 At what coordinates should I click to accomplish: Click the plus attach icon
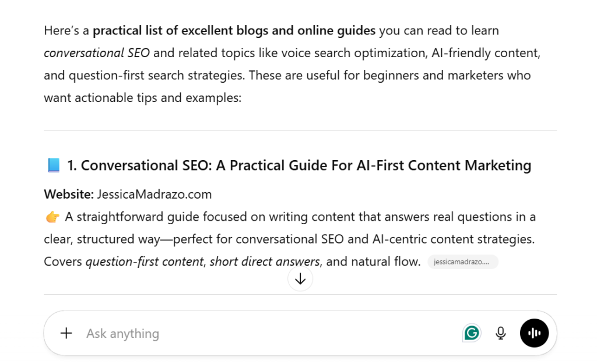pyautogui.click(x=66, y=333)
